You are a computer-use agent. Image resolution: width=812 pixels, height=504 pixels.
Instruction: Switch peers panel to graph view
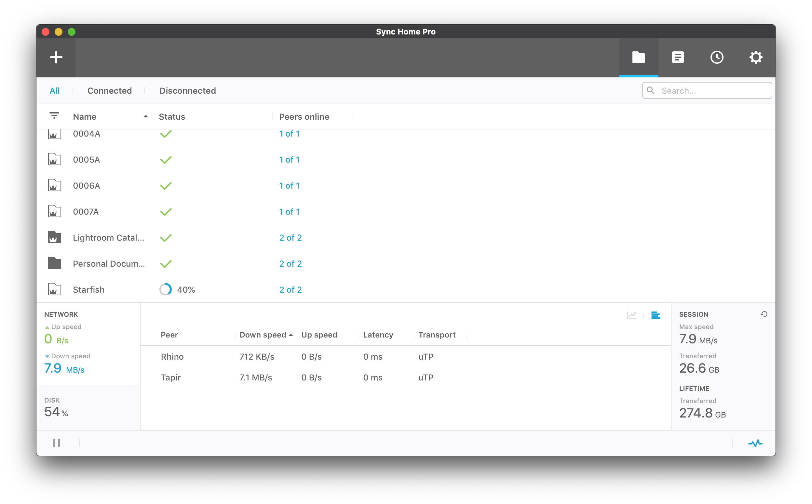click(x=632, y=315)
